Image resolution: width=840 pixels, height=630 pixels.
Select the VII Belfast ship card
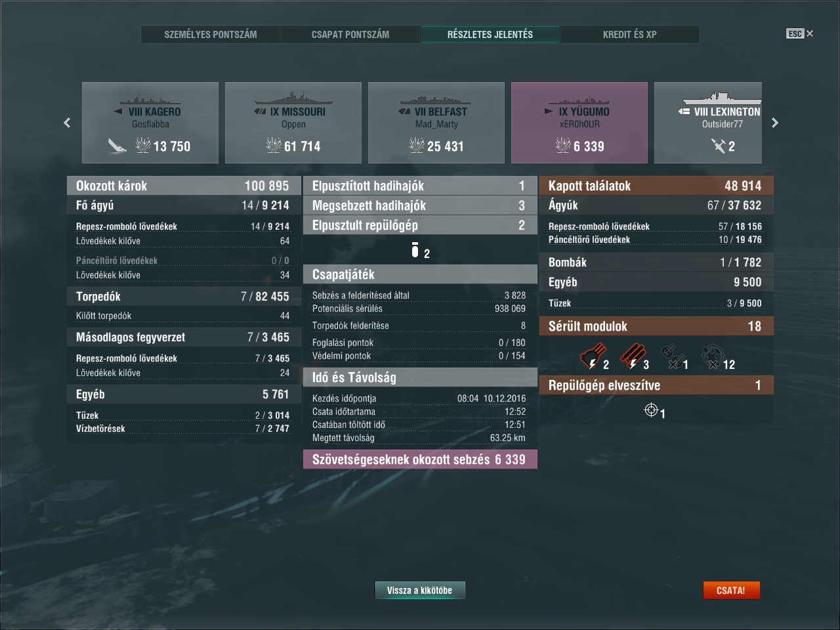coord(436,123)
